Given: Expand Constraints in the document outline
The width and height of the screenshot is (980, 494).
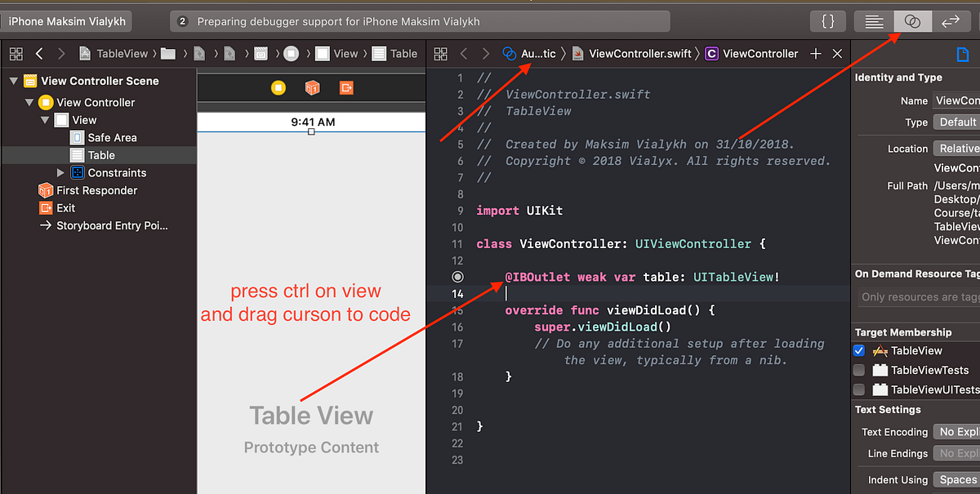Looking at the screenshot, I should pos(60,172).
